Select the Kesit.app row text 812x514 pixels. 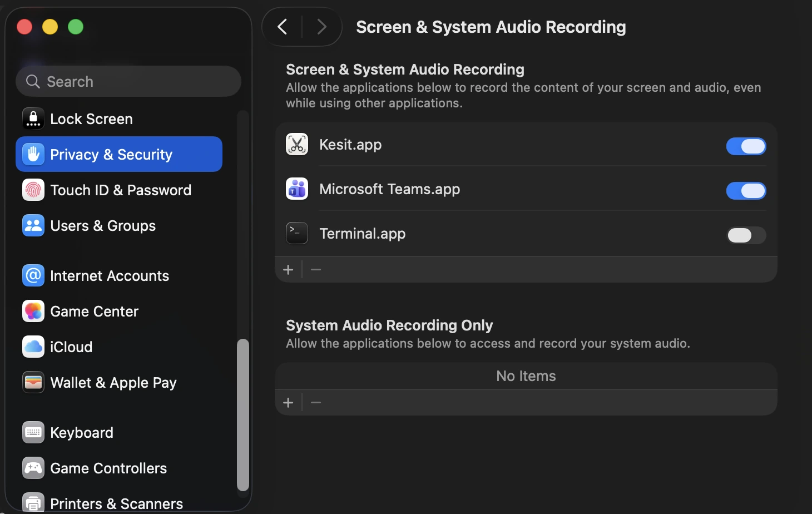coord(350,145)
